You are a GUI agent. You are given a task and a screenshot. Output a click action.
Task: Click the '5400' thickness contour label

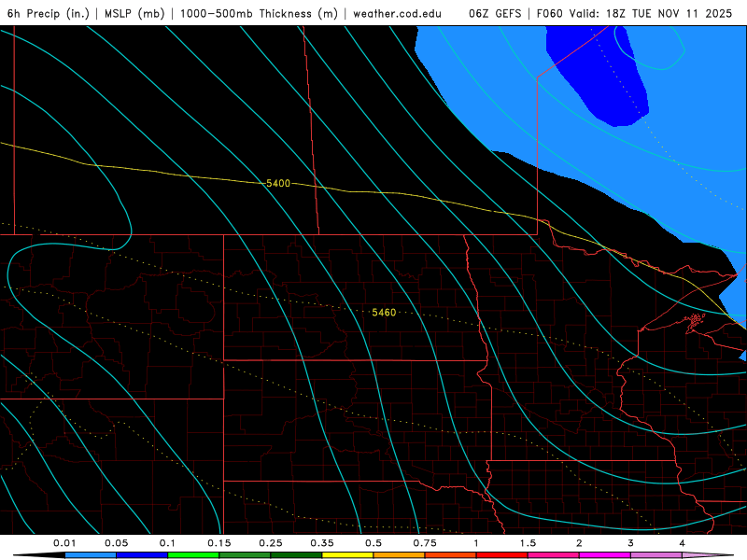coord(278,183)
